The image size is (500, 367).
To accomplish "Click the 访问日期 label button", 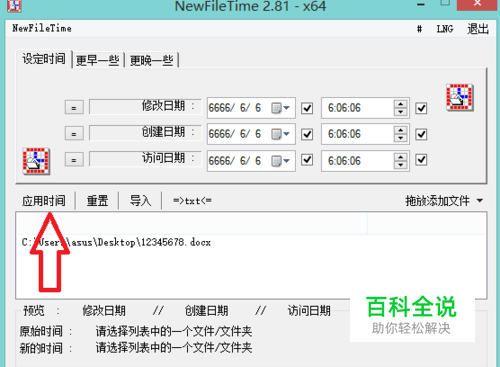I will tap(145, 159).
